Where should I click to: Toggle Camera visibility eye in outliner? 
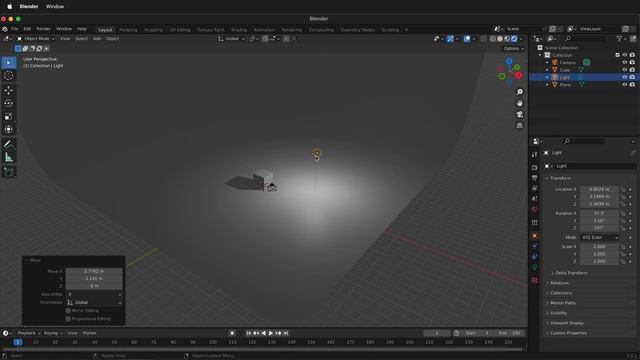coord(624,62)
